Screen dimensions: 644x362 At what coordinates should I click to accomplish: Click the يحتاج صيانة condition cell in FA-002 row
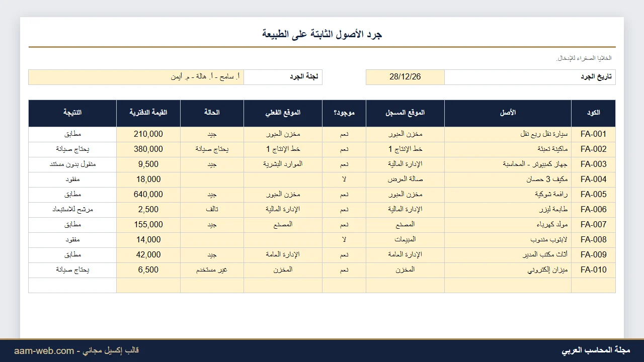(x=212, y=149)
